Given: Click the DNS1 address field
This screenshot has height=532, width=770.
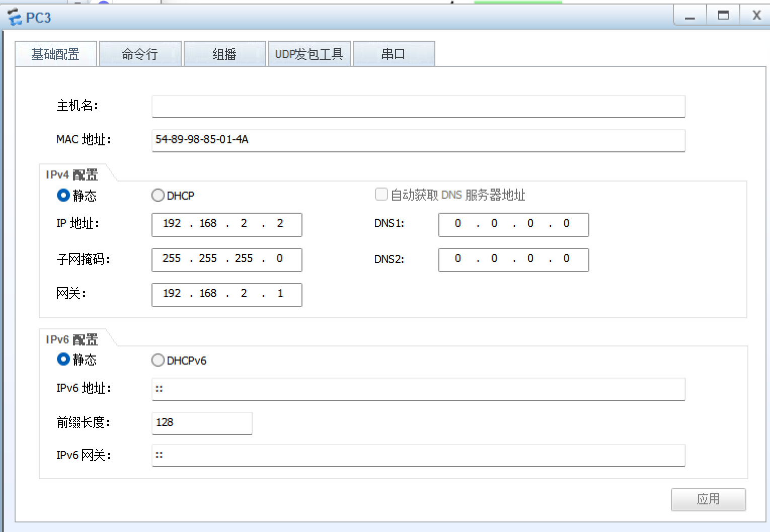Looking at the screenshot, I should click(x=514, y=224).
